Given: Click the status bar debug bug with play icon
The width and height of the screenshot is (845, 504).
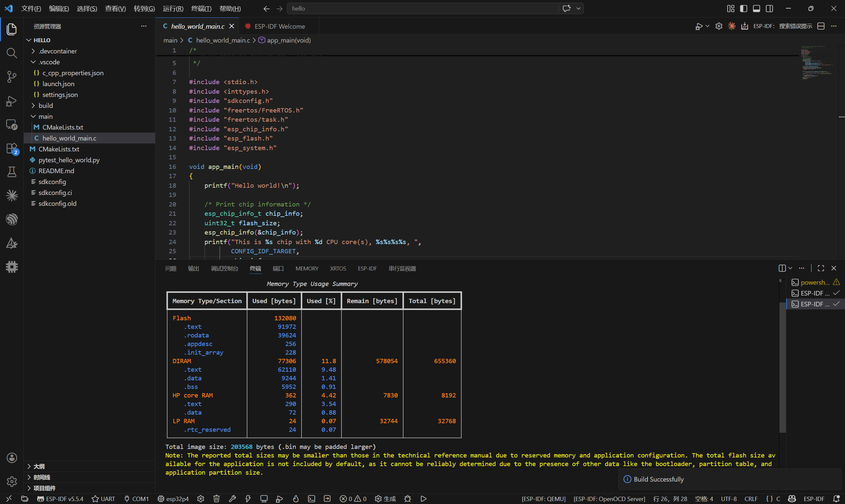Looking at the screenshot, I should [x=279, y=499].
